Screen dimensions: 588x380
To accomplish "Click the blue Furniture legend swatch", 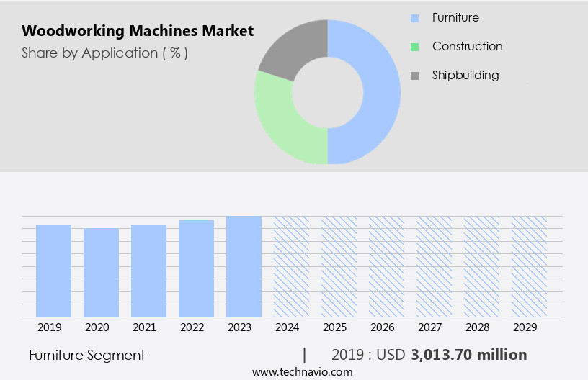I will (x=414, y=18).
